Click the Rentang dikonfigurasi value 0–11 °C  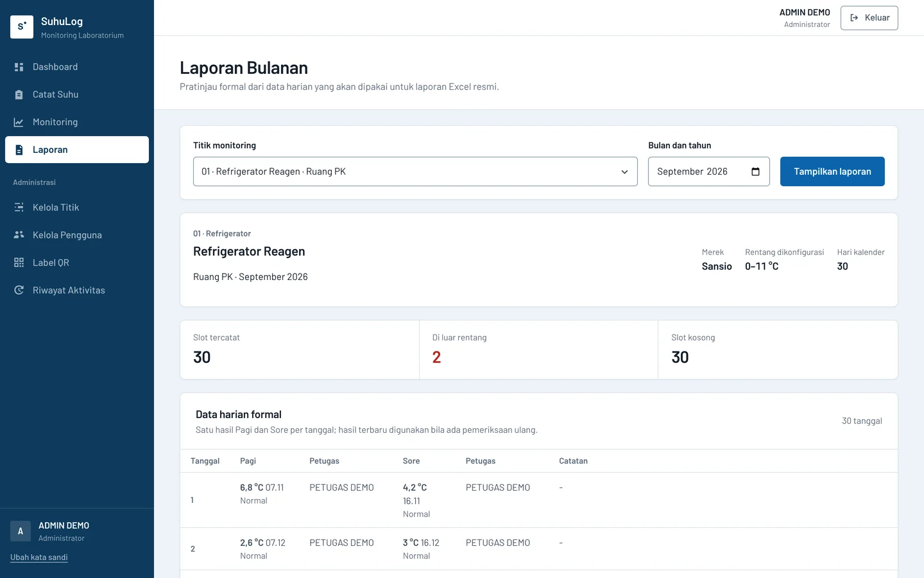tap(762, 267)
